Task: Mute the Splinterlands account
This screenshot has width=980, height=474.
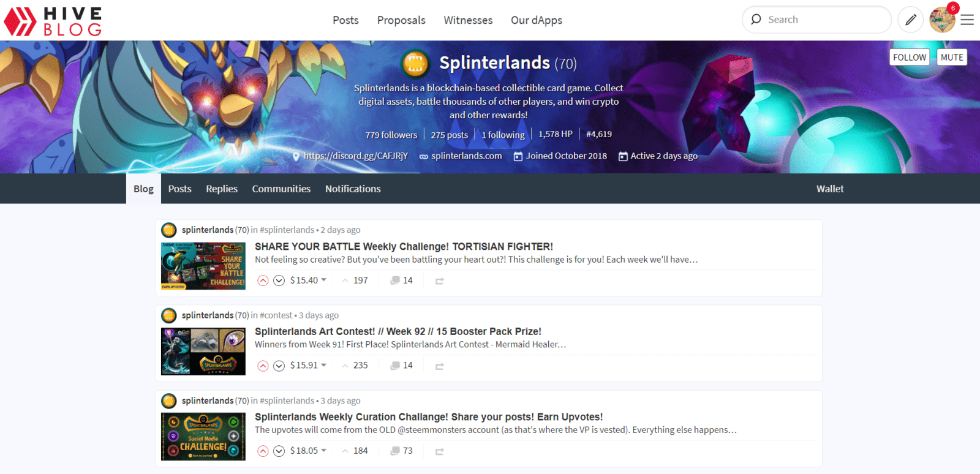Action: [952, 57]
